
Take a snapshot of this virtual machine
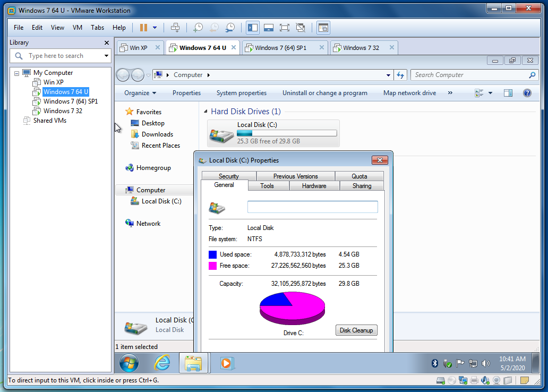[198, 28]
